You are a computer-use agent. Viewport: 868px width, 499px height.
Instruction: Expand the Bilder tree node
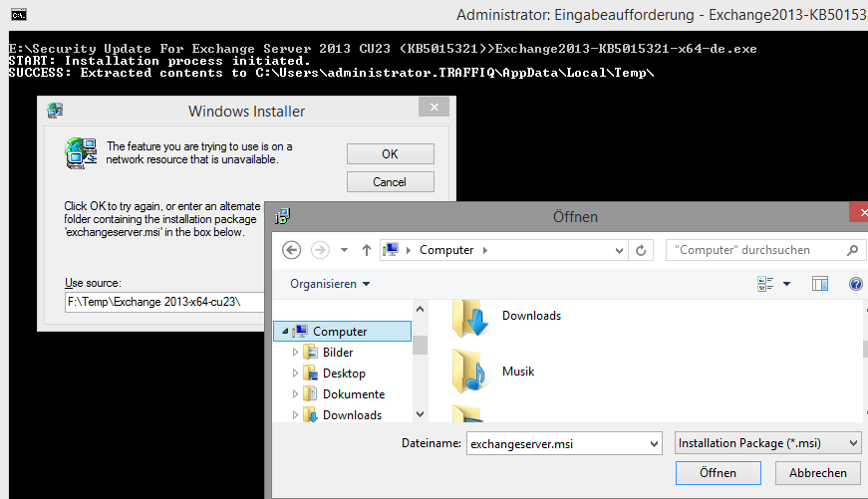295,353
